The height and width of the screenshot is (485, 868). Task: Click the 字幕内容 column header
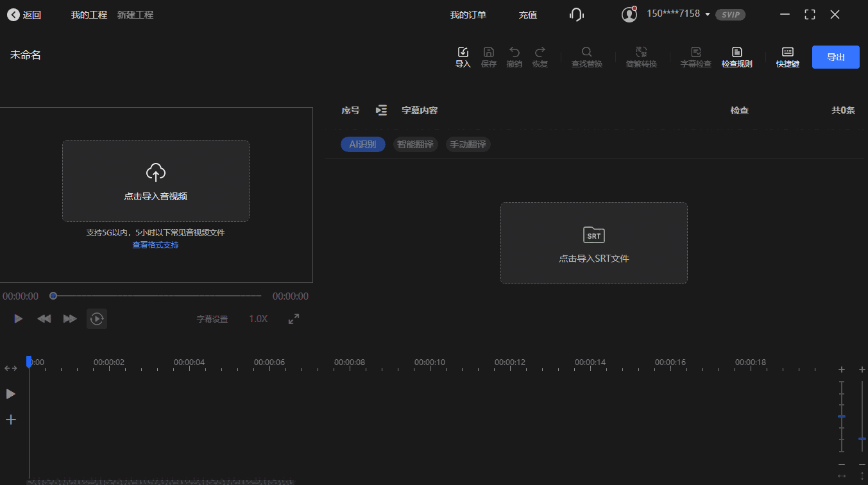pos(420,110)
